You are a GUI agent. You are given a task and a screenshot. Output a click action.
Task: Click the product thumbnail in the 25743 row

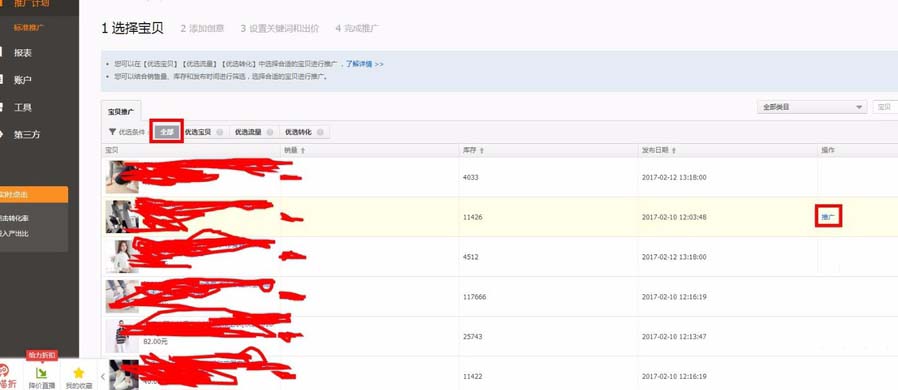tap(121, 336)
